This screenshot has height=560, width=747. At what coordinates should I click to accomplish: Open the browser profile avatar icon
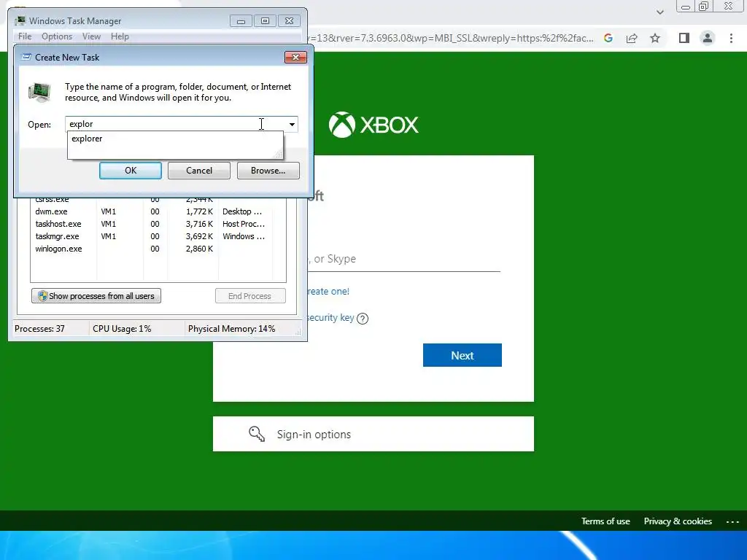pyautogui.click(x=708, y=38)
